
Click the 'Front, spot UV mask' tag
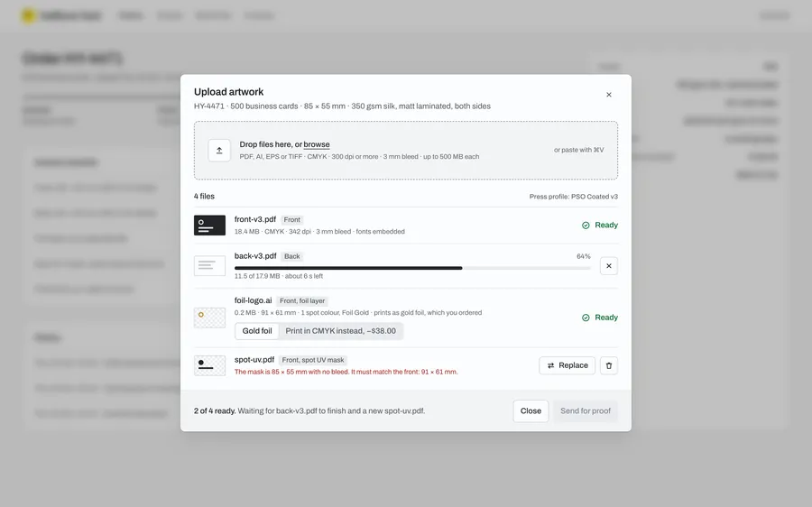(x=313, y=360)
